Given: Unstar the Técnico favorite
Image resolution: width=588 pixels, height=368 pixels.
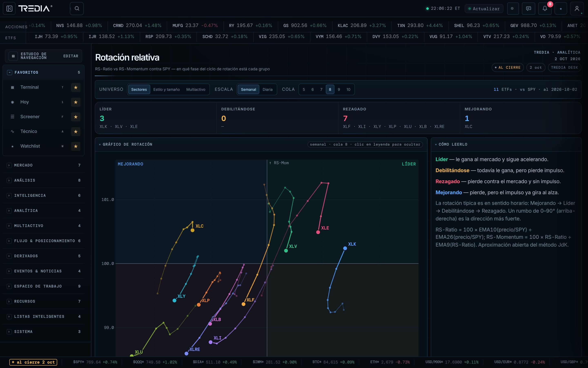Looking at the screenshot, I should [76, 131].
